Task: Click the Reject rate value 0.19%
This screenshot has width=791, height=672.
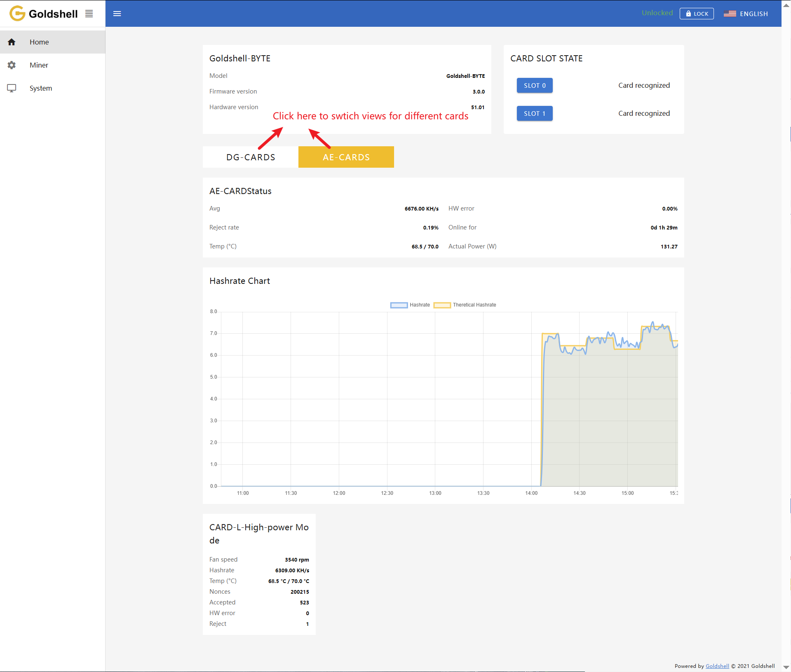Action: pyautogui.click(x=431, y=228)
